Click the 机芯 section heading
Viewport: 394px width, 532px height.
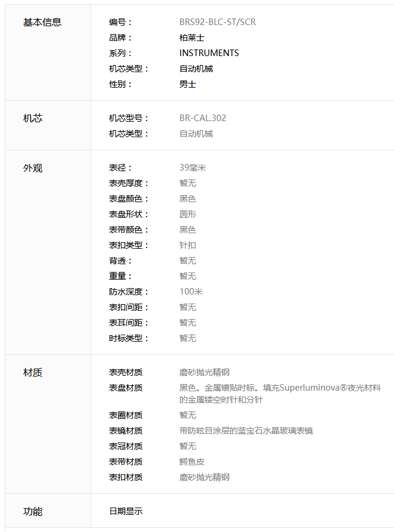(33, 119)
